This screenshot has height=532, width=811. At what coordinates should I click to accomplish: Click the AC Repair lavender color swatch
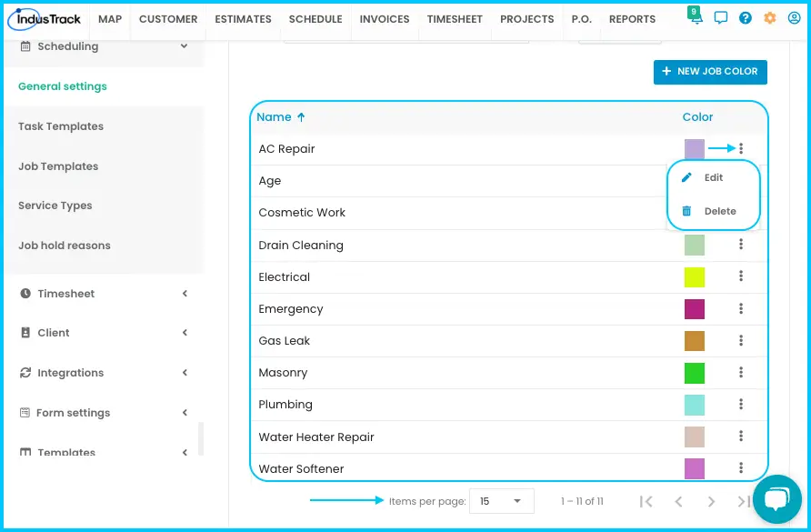[x=694, y=149]
